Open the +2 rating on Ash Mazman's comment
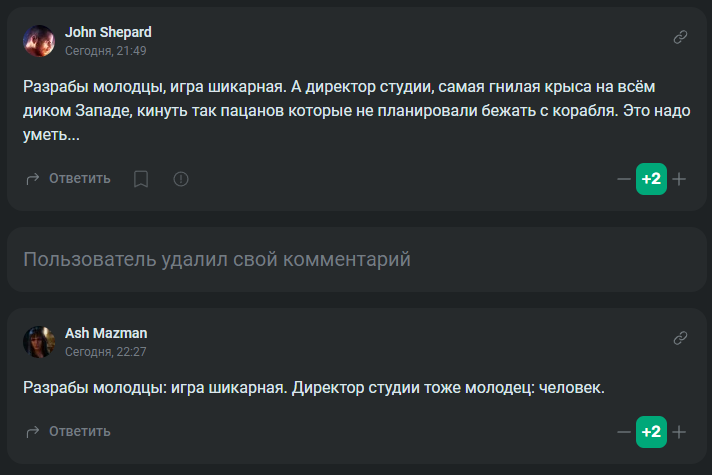 tap(651, 432)
